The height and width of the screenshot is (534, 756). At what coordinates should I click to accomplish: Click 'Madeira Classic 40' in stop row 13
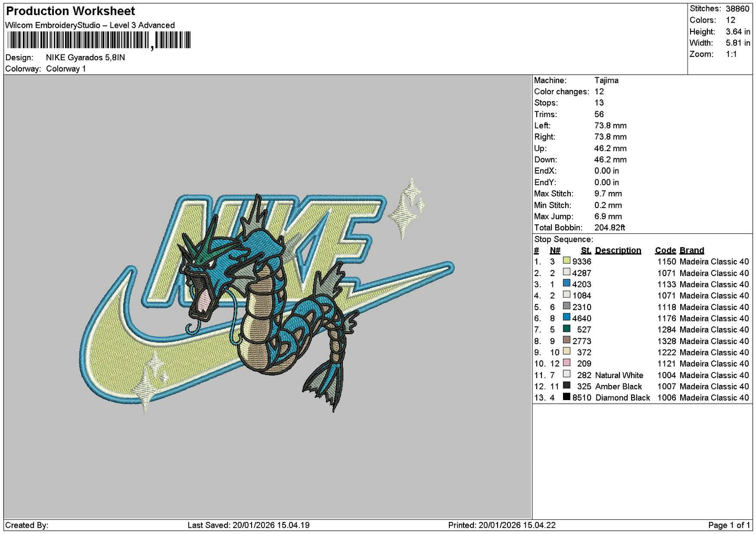pyautogui.click(x=714, y=397)
